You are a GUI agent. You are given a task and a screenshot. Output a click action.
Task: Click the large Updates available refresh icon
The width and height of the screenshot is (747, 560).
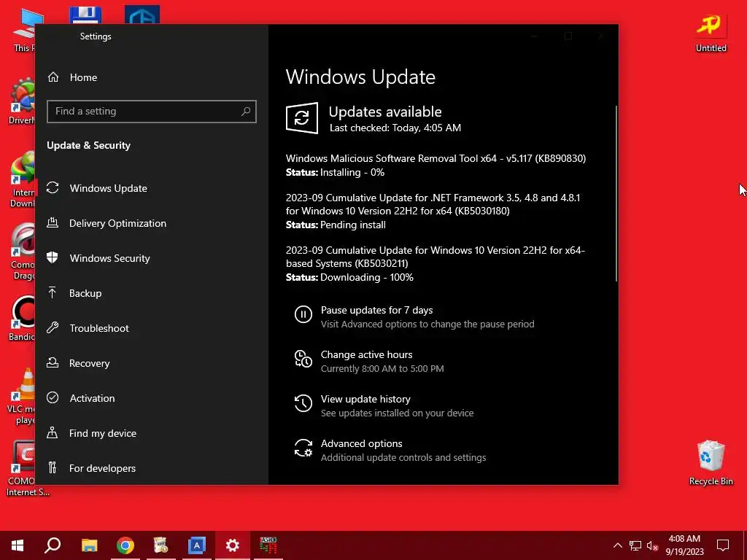coord(302,117)
